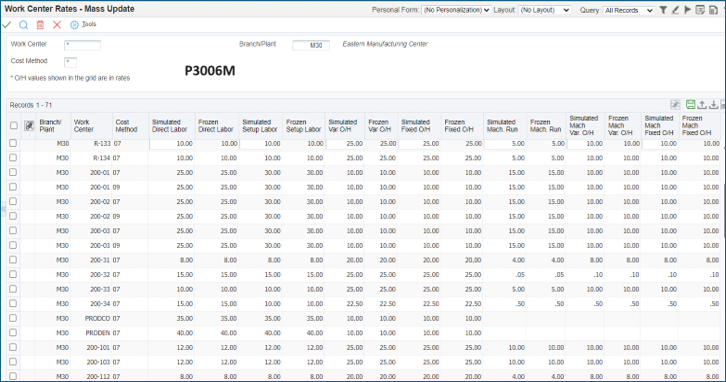Viewport: 726px width, 382px height.
Task: Click the Records 1 - 71 label
Action: pyautogui.click(x=31, y=105)
